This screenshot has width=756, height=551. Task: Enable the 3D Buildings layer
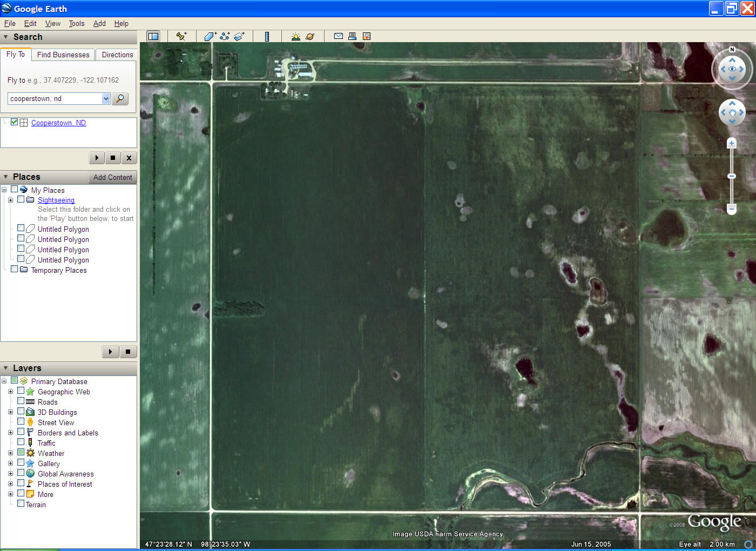21,411
